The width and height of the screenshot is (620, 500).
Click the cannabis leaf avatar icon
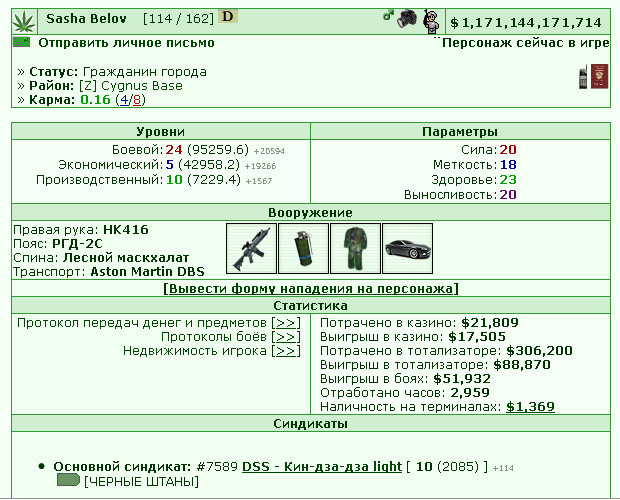24,22
